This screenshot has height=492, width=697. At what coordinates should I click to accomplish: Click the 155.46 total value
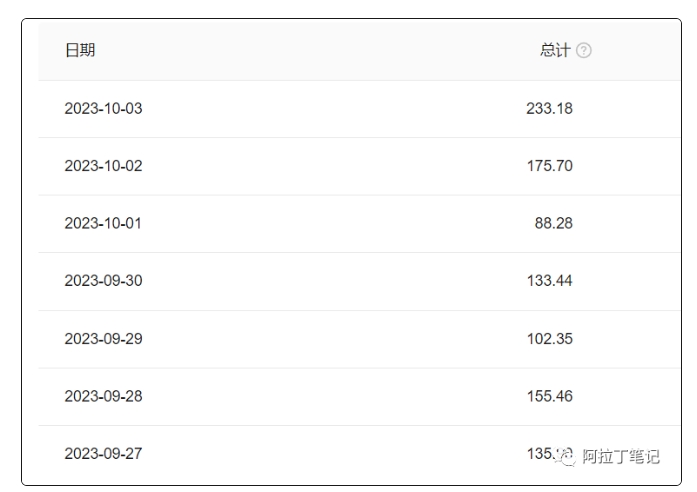(549, 396)
